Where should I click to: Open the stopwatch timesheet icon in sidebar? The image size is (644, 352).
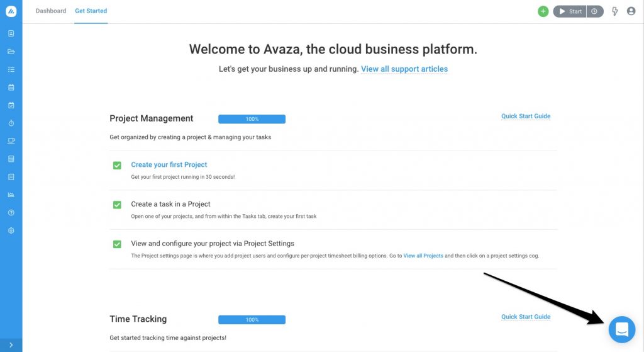(11, 123)
